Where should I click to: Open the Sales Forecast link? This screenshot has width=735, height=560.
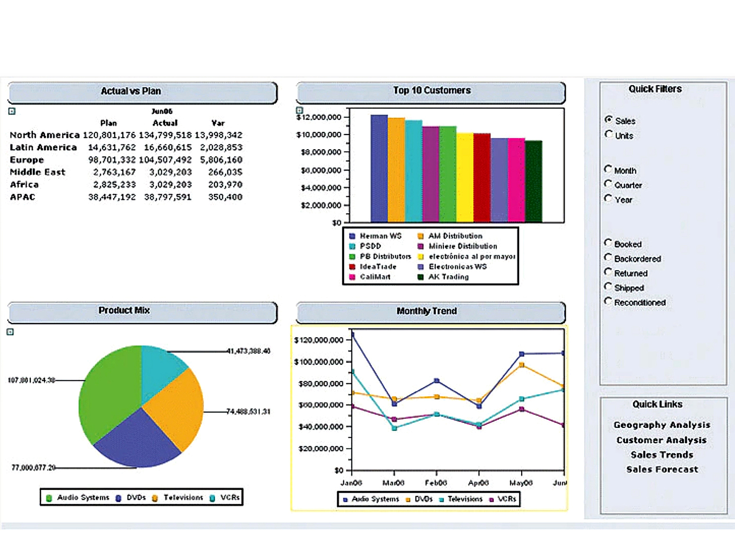[662, 470]
